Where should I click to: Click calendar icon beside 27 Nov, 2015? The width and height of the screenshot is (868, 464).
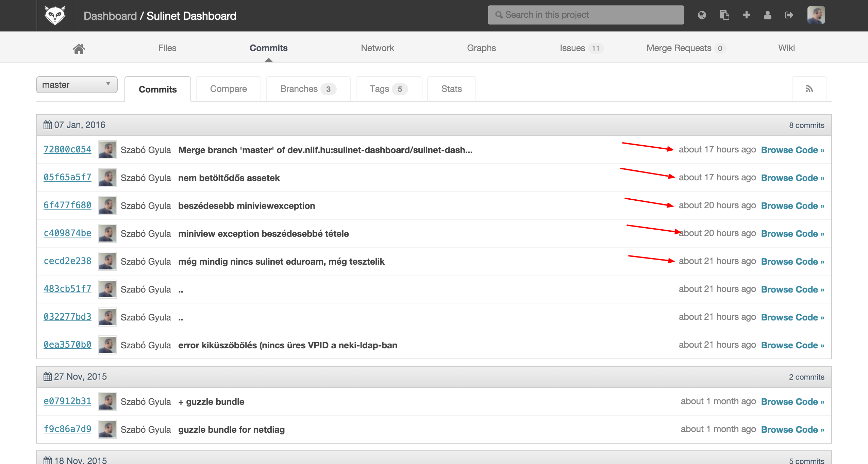[48, 377]
